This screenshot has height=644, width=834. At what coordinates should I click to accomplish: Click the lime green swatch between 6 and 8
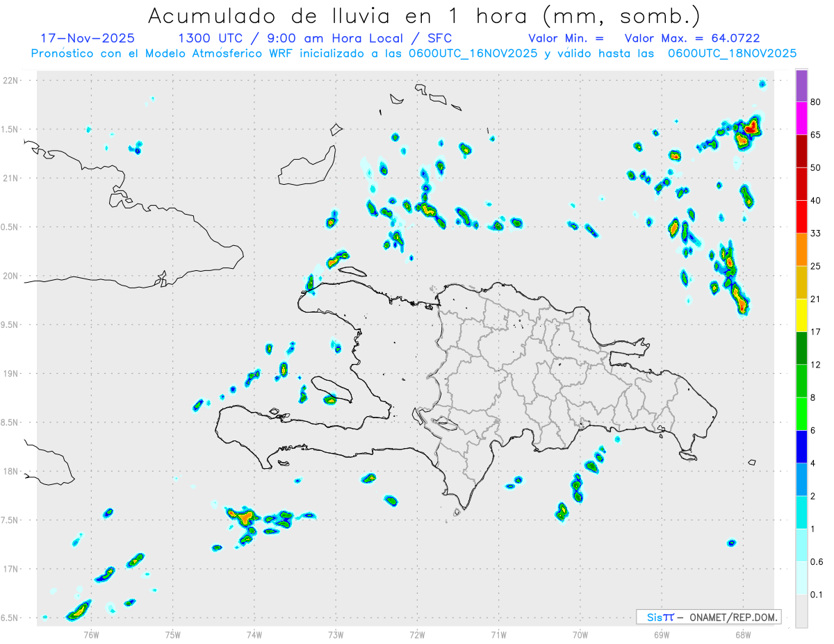point(801,413)
